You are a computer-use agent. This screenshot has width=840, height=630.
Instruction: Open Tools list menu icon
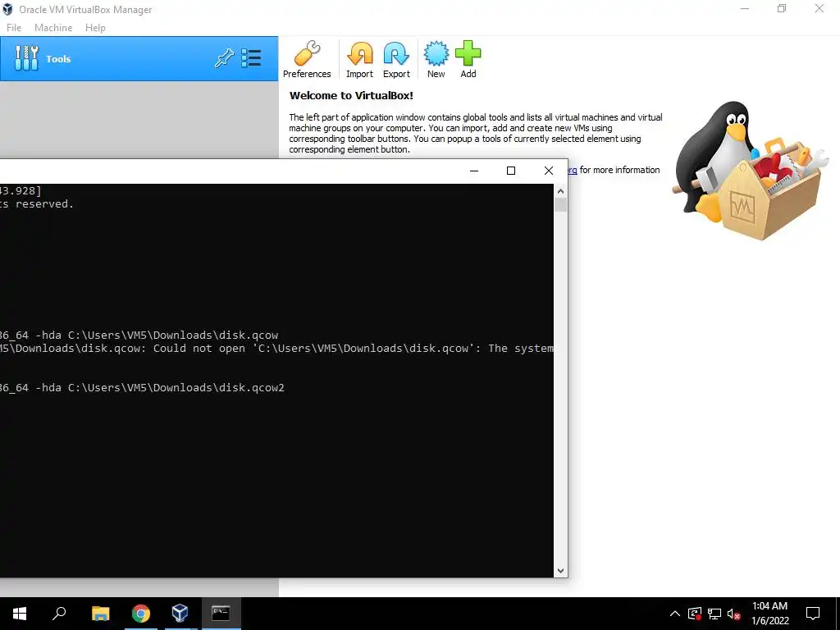point(251,58)
